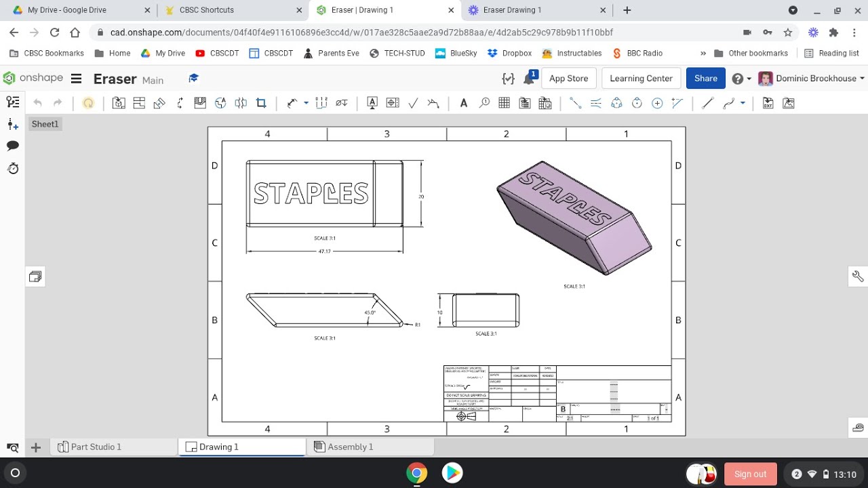Open the Instructables bookmark
This screenshot has width=868, height=488.
pyautogui.click(x=572, y=53)
